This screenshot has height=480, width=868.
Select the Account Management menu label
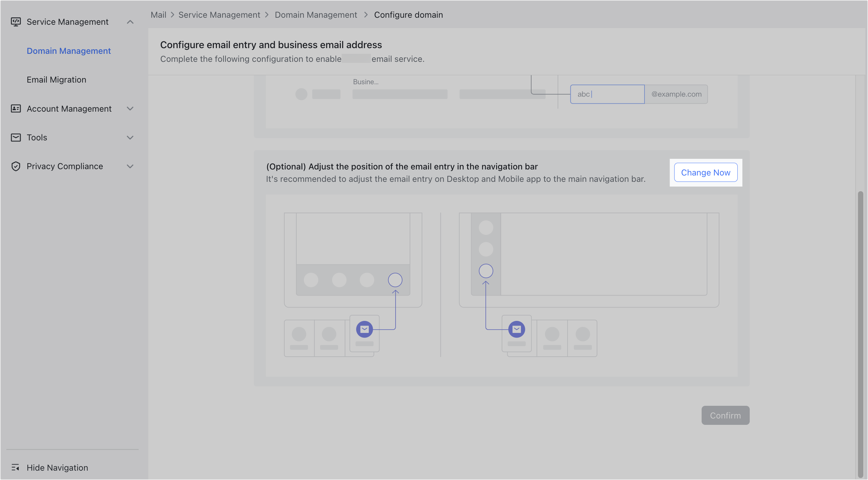(69, 109)
